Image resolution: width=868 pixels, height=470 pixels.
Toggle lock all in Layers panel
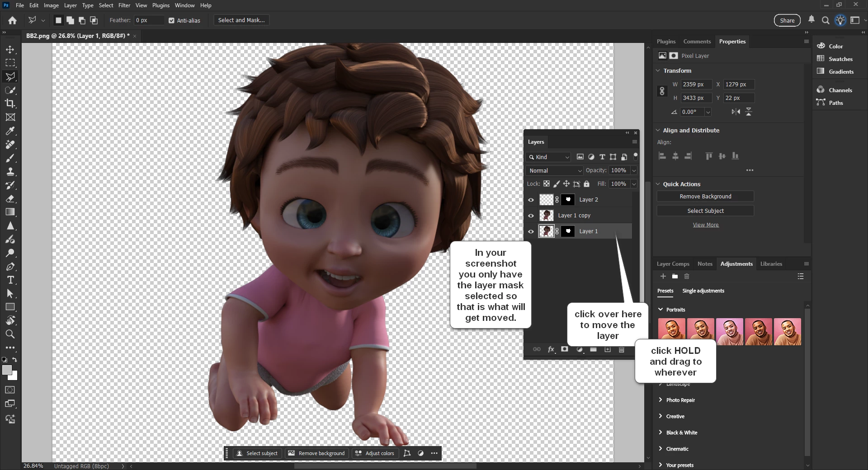click(586, 184)
